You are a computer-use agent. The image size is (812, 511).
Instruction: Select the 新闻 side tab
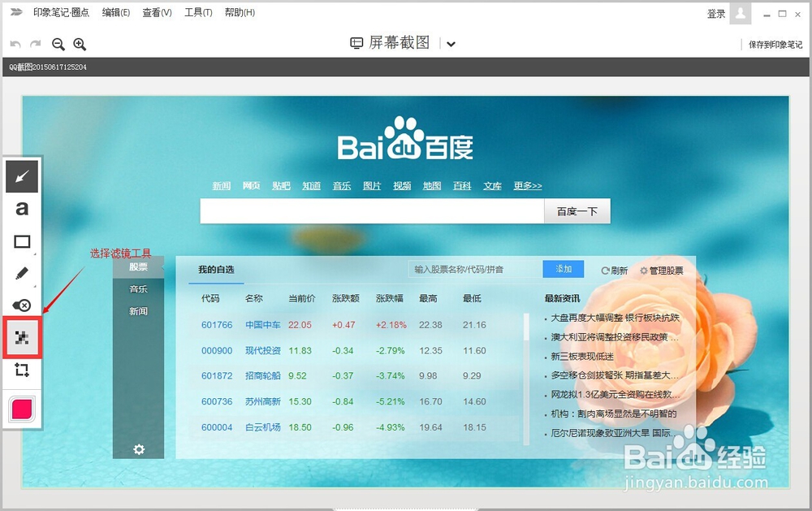point(138,311)
